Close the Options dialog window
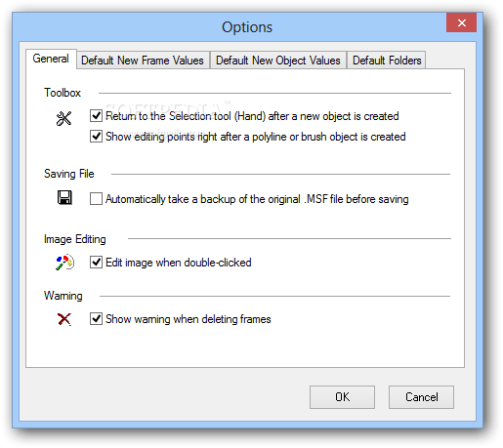The width and height of the screenshot is (503, 448). pyautogui.click(x=461, y=22)
